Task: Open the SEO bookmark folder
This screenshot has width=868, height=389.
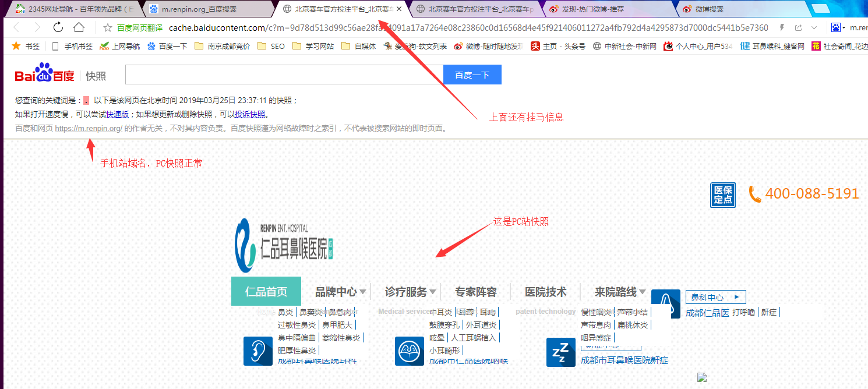Action: click(x=271, y=46)
